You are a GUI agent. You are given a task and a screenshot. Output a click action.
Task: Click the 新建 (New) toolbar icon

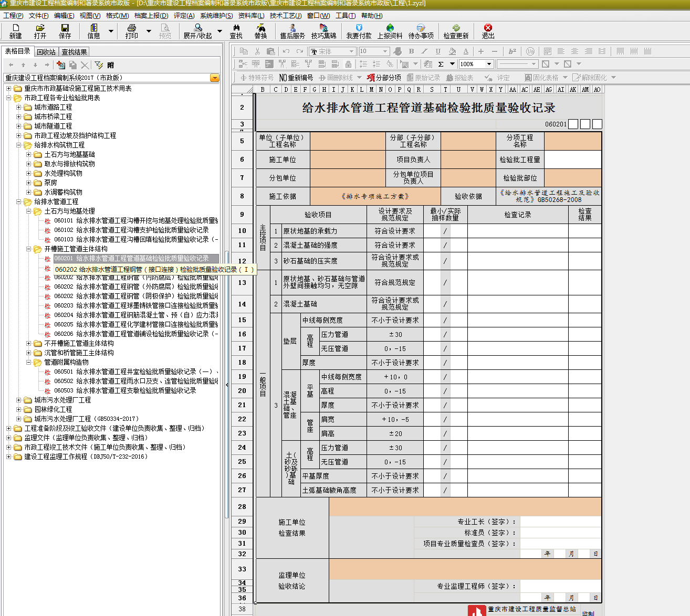tap(15, 31)
